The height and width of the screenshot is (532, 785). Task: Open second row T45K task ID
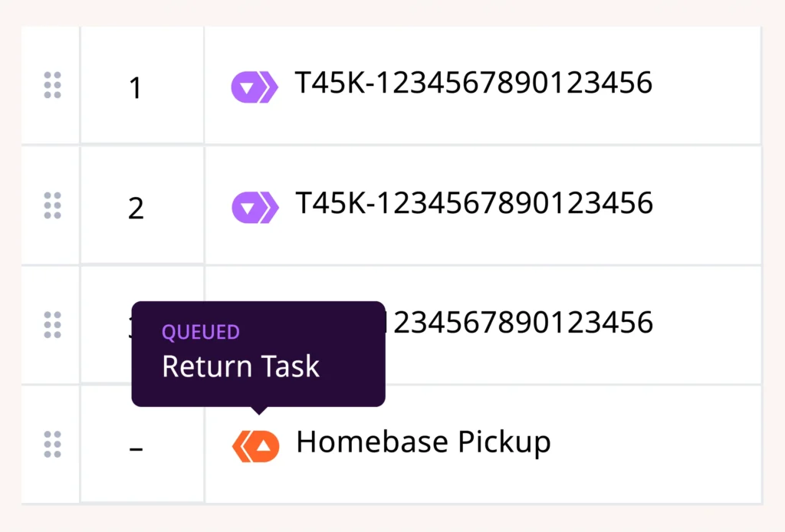click(x=474, y=204)
